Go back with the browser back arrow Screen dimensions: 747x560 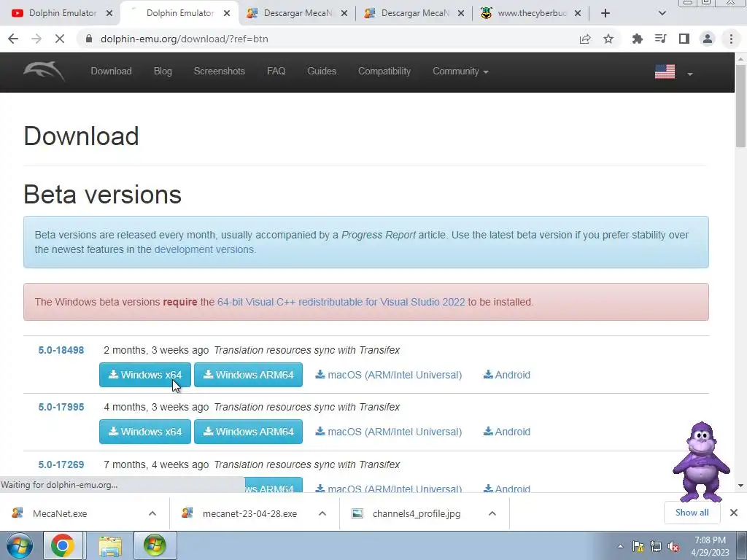13,39
